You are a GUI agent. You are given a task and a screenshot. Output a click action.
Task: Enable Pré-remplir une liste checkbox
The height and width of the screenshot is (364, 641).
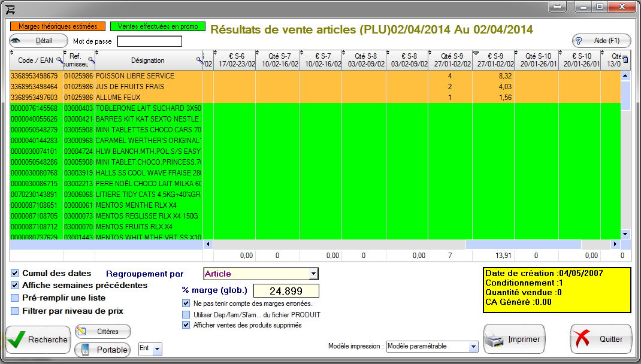tap(15, 298)
